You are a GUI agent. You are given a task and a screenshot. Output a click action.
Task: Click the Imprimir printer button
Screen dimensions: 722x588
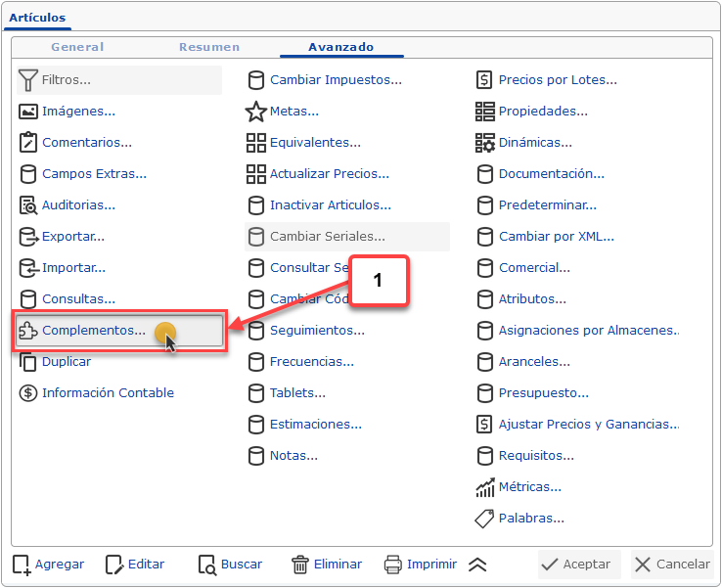[x=421, y=565]
